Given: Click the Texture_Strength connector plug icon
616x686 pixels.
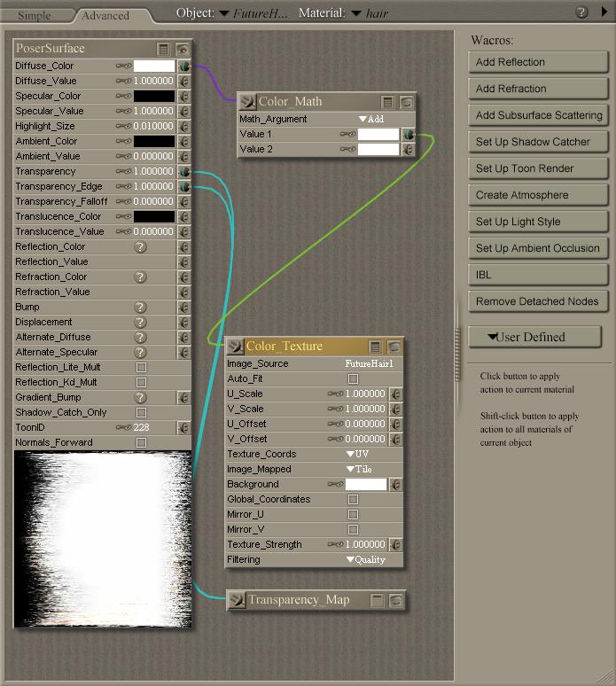Looking at the screenshot, I should pyautogui.click(x=395, y=545).
